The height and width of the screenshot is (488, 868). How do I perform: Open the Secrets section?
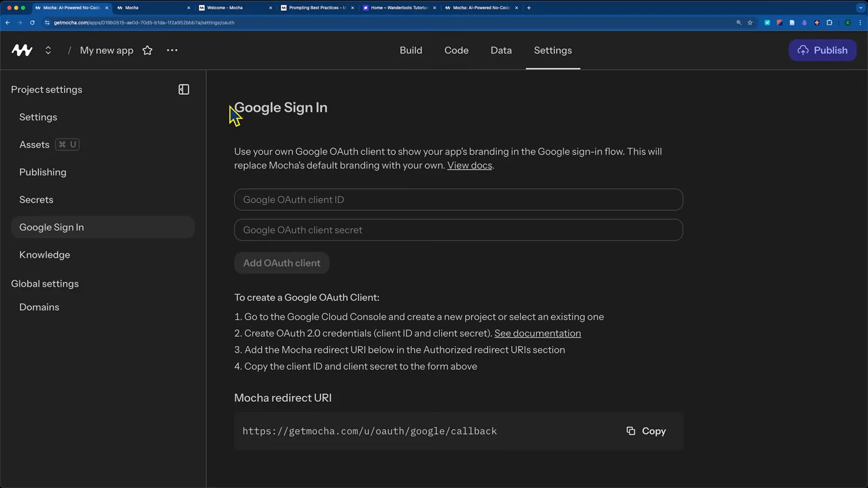click(x=36, y=200)
